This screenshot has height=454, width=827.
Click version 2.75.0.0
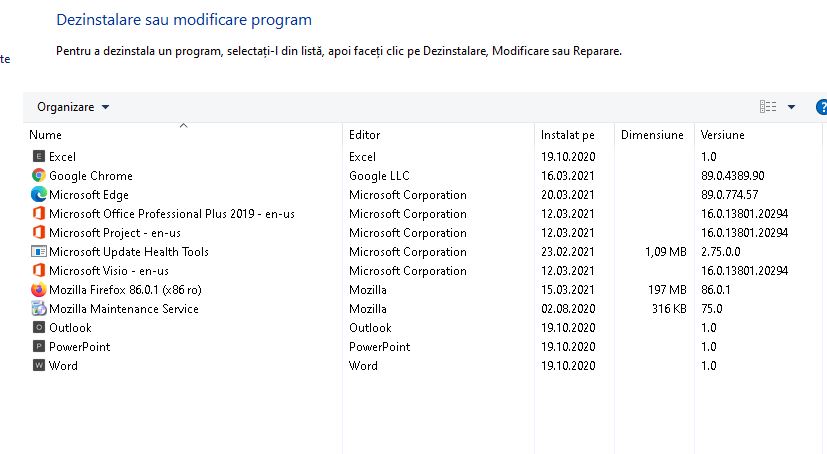click(x=720, y=252)
